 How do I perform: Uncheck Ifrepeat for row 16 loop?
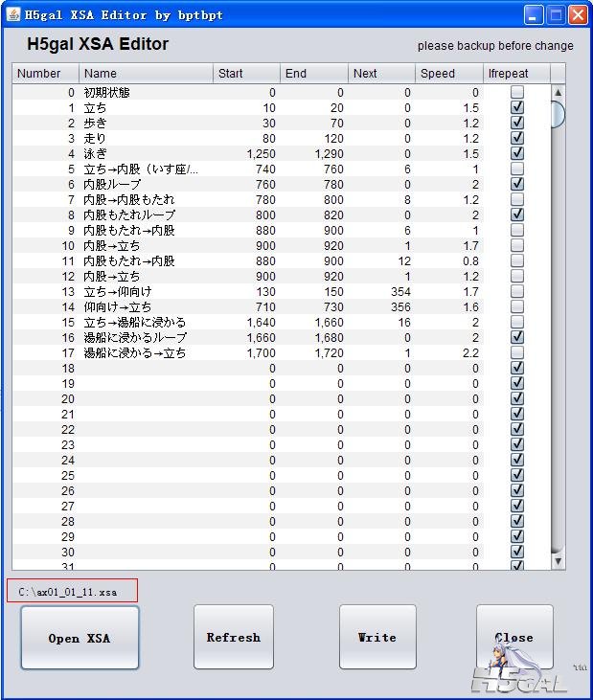(517, 338)
